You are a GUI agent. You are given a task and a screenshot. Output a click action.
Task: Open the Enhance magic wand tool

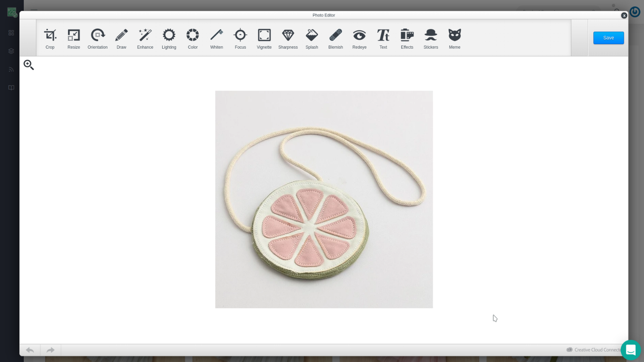tap(145, 39)
